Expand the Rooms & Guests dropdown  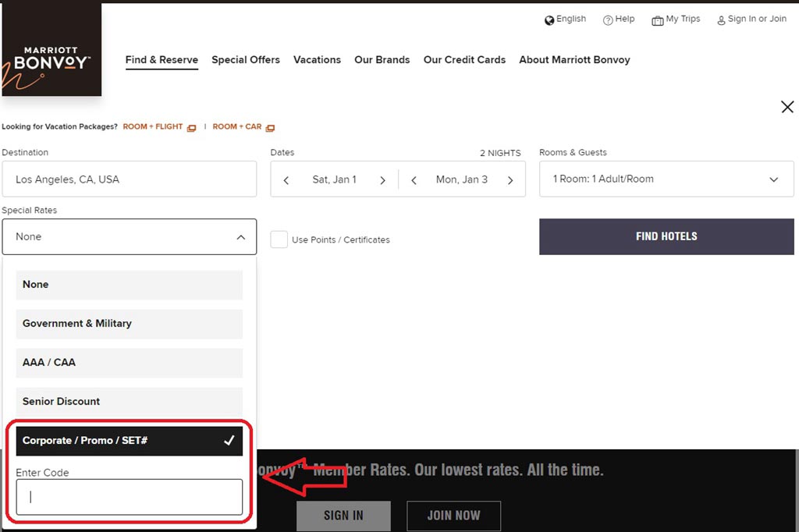point(773,179)
